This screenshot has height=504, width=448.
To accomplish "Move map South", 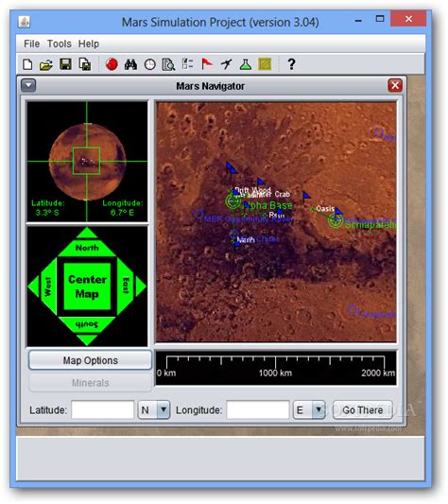I will coord(87,324).
